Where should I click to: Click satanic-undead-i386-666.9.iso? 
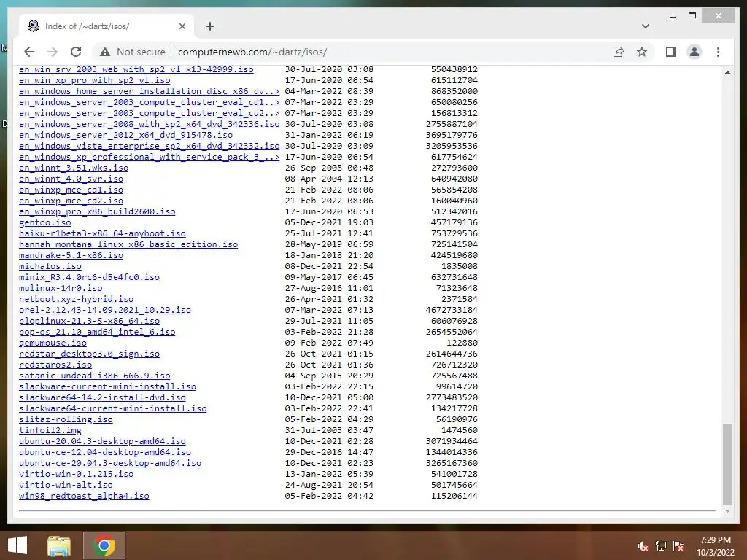pyautogui.click(x=94, y=376)
